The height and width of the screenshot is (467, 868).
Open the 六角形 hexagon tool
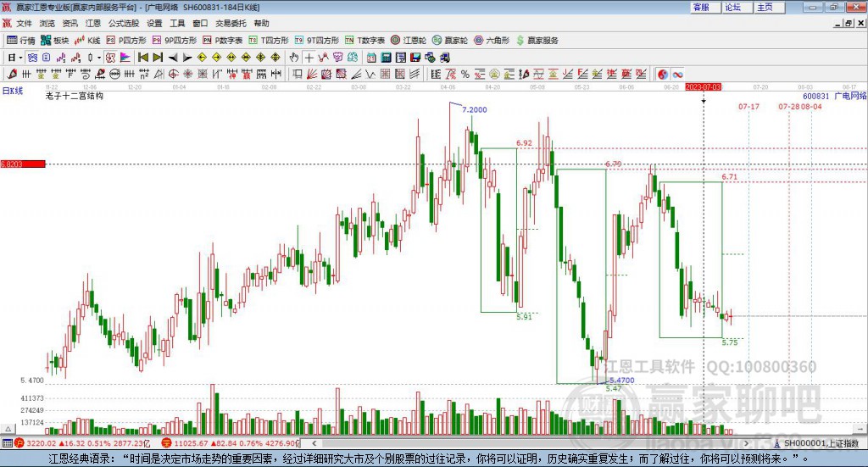[x=492, y=41]
